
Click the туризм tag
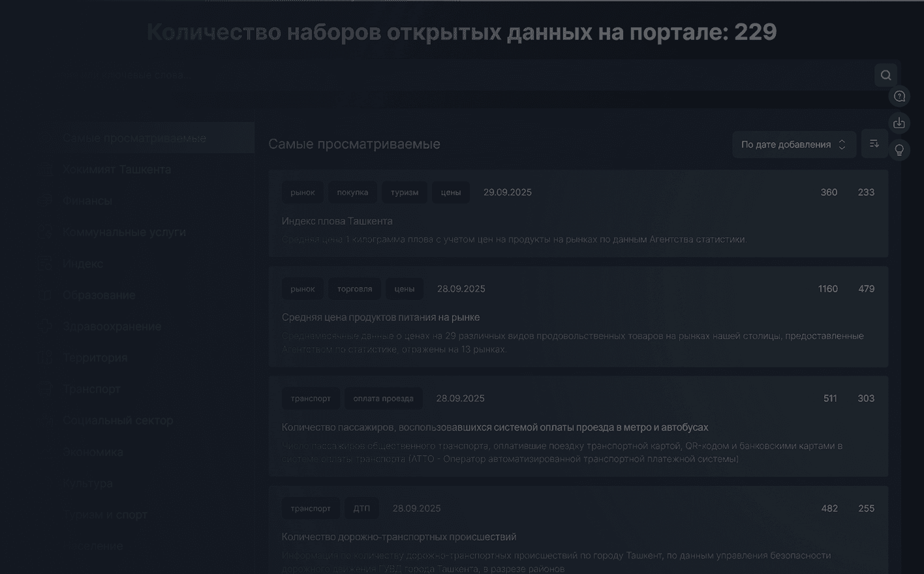click(405, 192)
